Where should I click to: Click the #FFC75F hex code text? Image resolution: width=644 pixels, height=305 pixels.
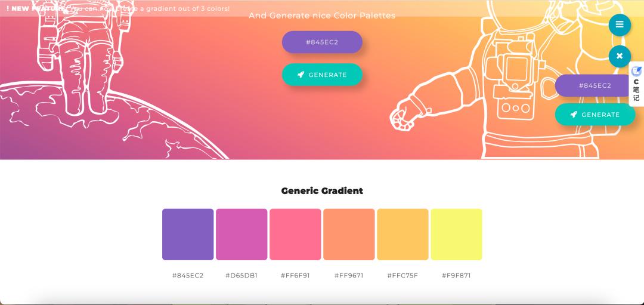[x=402, y=276]
